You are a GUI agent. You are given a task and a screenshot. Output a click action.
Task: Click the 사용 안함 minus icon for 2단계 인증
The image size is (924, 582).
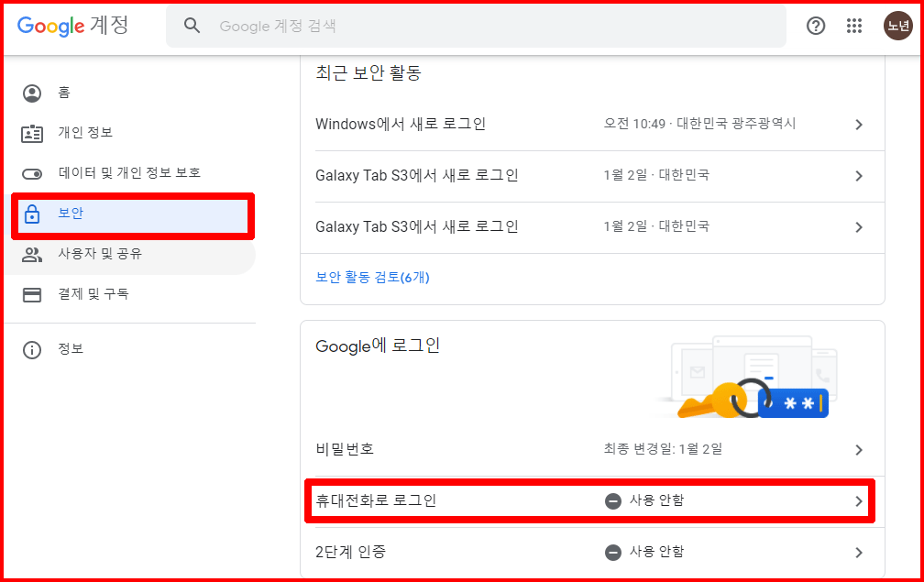(613, 553)
